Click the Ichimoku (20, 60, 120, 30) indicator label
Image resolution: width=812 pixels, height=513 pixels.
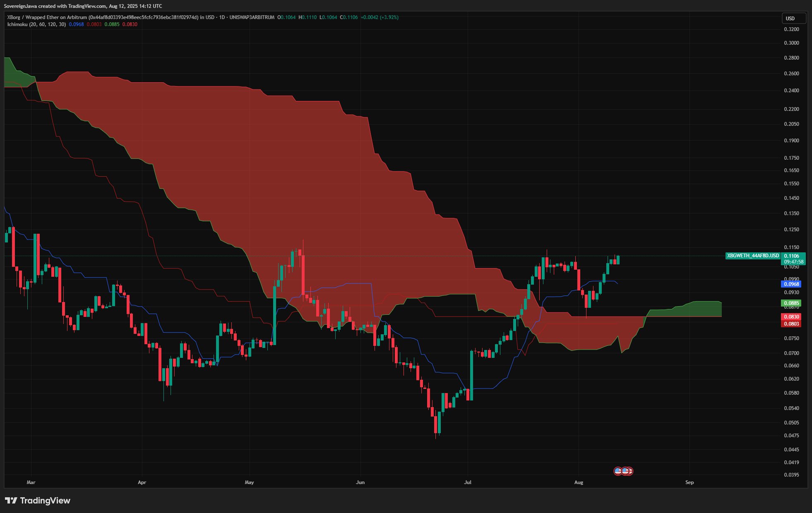(x=36, y=24)
